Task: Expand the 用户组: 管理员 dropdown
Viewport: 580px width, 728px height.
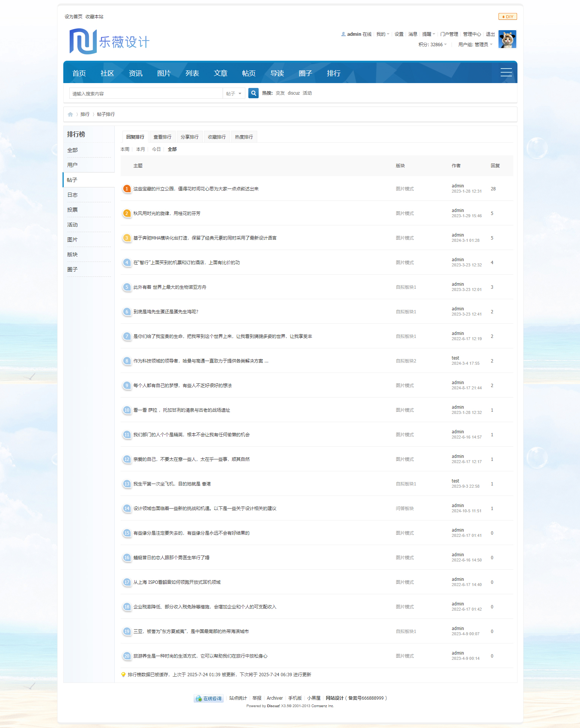Action: [x=475, y=45]
